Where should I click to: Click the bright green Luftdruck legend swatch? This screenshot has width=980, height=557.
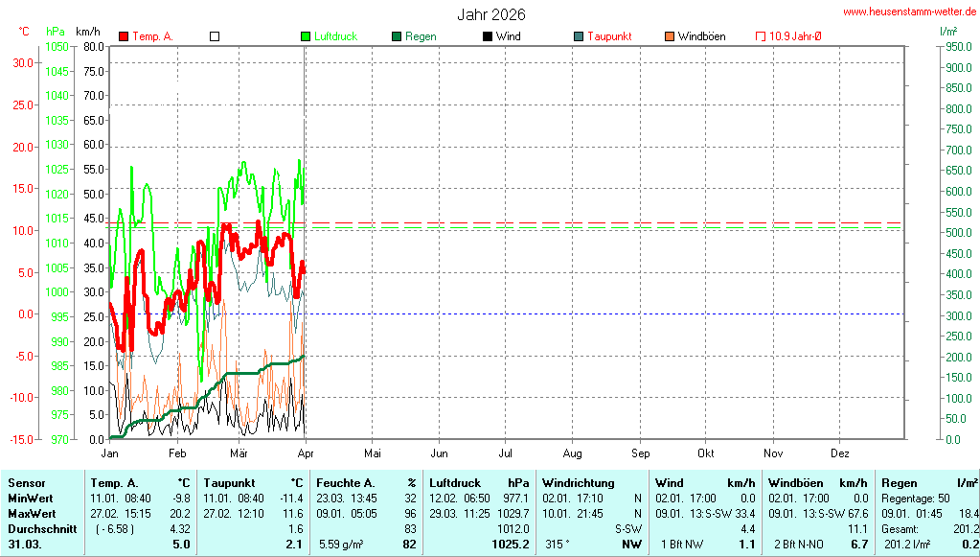[307, 36]
